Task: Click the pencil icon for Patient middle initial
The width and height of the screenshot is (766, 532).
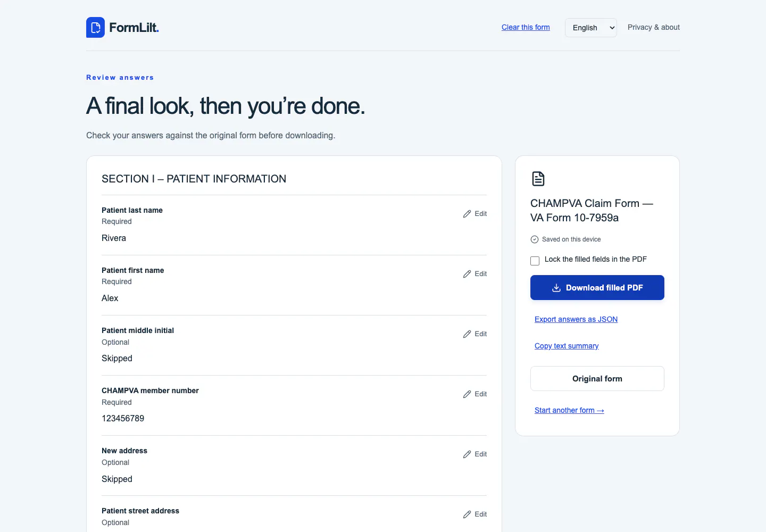Action: [x=467, y=334]
